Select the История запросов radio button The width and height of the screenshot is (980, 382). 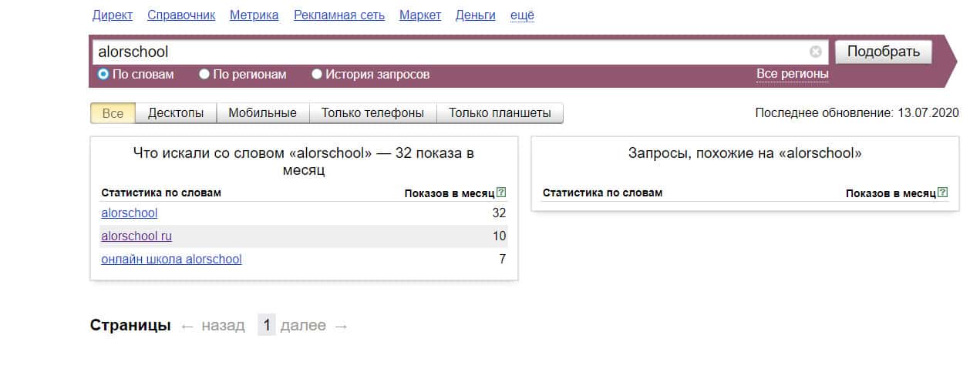click(317, 75)
